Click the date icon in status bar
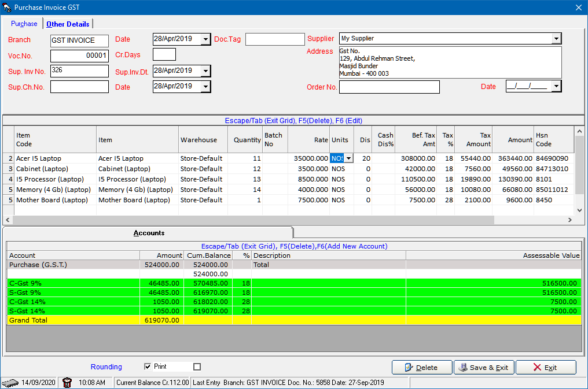Screen dimensions: 588x389 point(10,383)
